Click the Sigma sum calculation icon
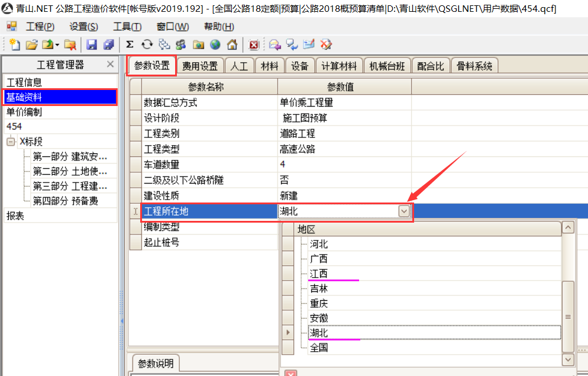588x376 pixels. (x=130, y=44)
